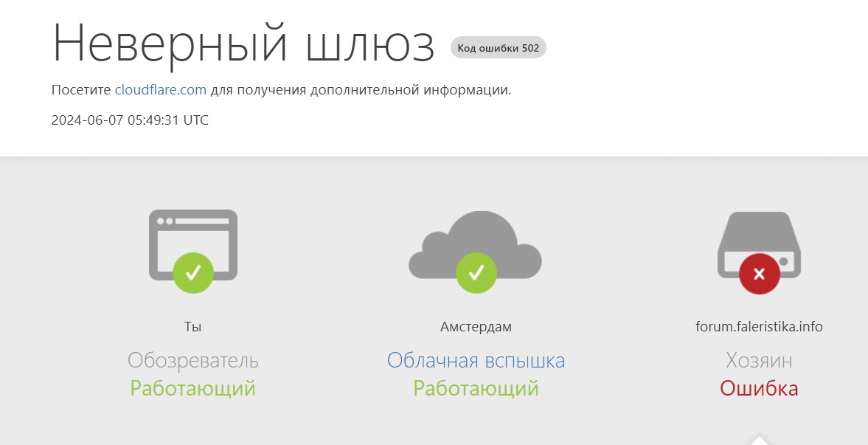Click the timestamp 2024-06-07 05:49:31 UTC
Image resolution: width=868 pixels, height=445 pixels.
pos(130,120)
